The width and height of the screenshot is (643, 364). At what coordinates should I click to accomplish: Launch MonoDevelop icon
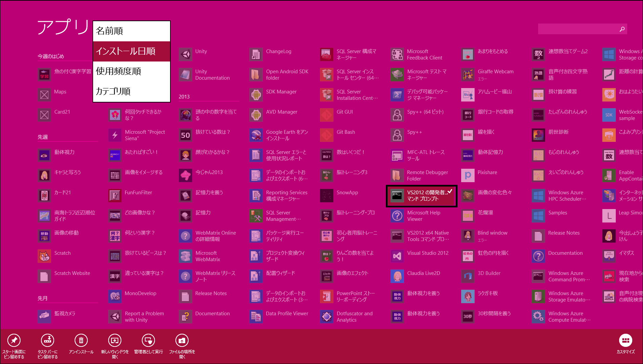[x=115, y=296]
